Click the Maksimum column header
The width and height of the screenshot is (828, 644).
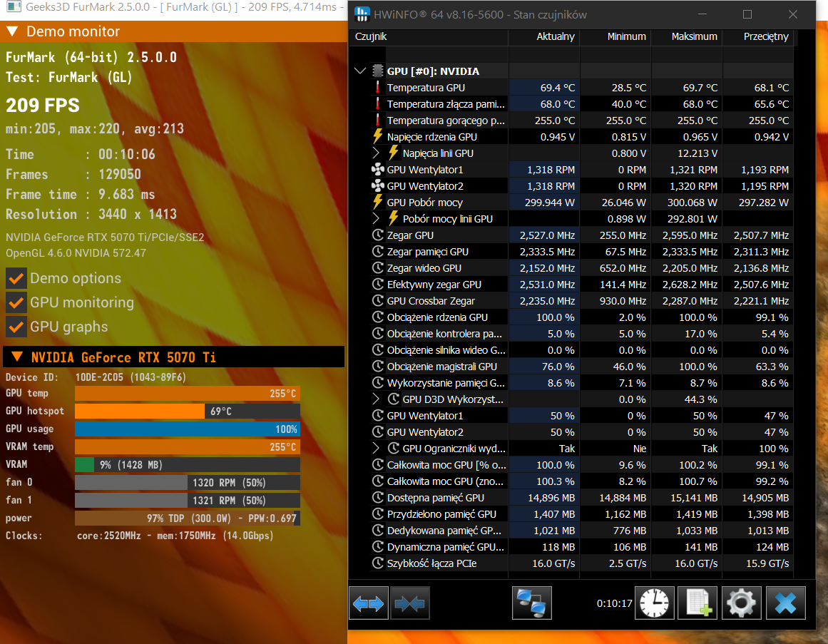point(687,36)
